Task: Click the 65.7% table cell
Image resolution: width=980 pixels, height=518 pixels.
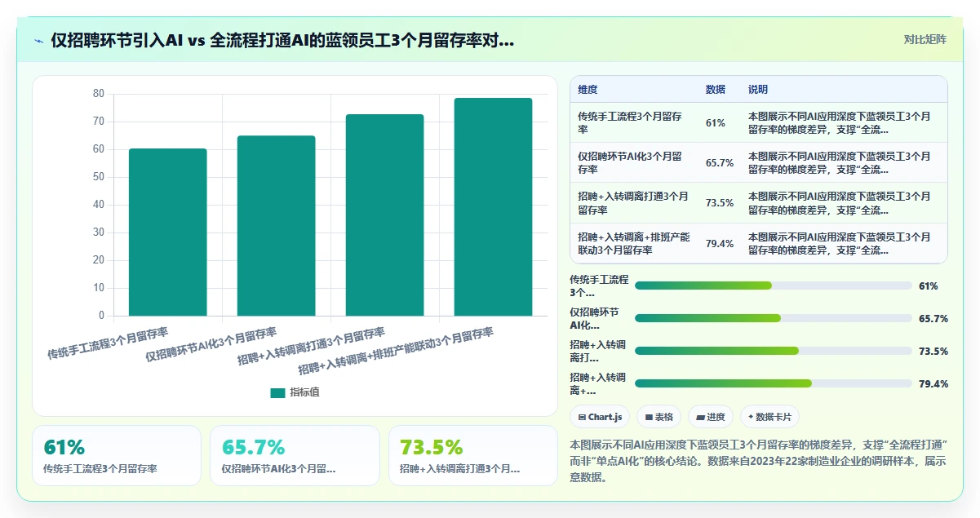Action: [x=720, y=162]
